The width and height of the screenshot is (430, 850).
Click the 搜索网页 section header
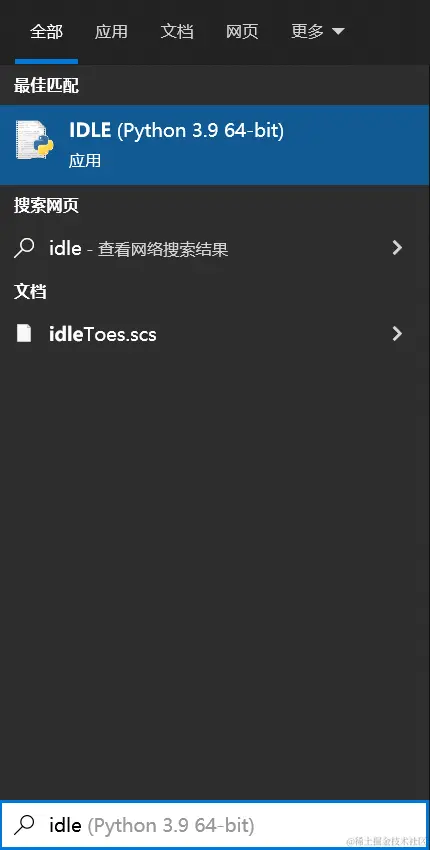pos(47,205)
